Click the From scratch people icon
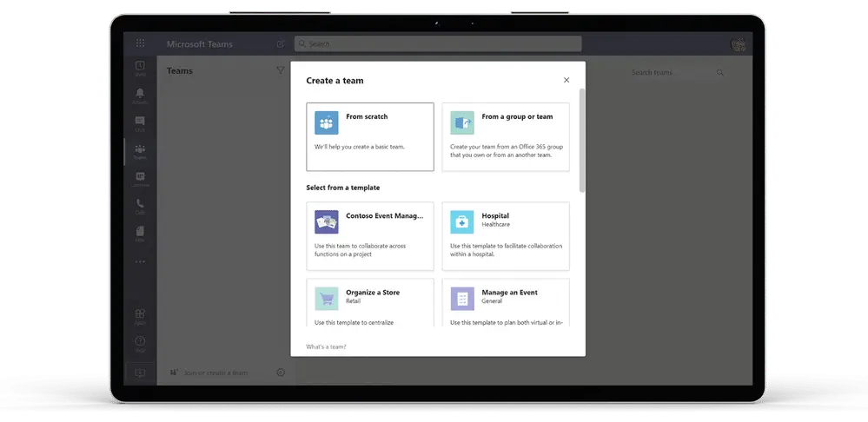Viewport: 868px width, 422px height. pos(327,122)
